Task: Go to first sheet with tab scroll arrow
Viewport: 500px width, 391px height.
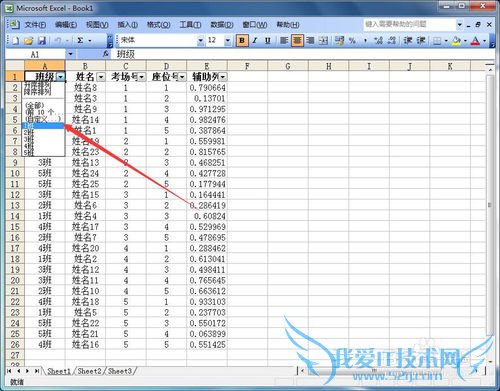Action: click(9, 371)
